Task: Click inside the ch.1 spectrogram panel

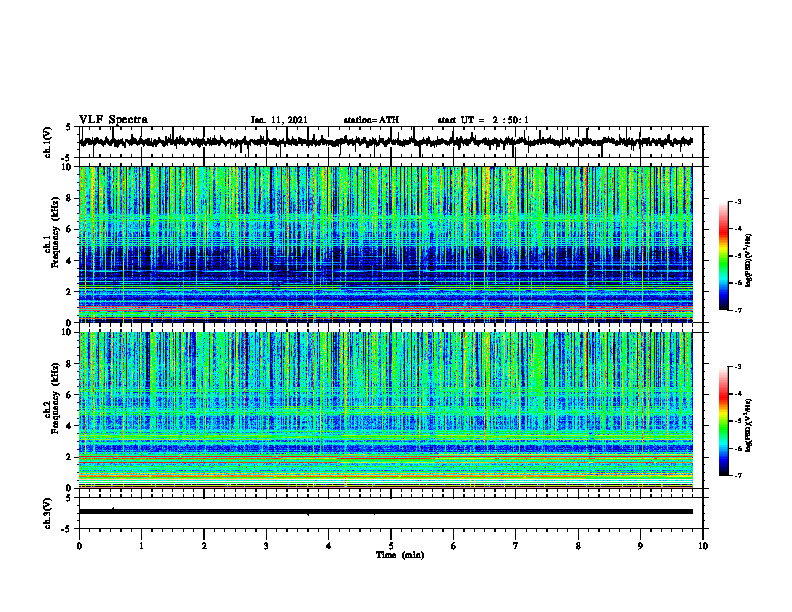Action: (x=386, y=244)
